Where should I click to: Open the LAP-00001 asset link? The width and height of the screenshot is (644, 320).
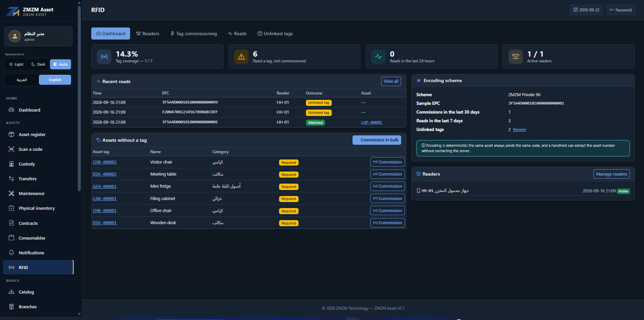coord(372,122)
